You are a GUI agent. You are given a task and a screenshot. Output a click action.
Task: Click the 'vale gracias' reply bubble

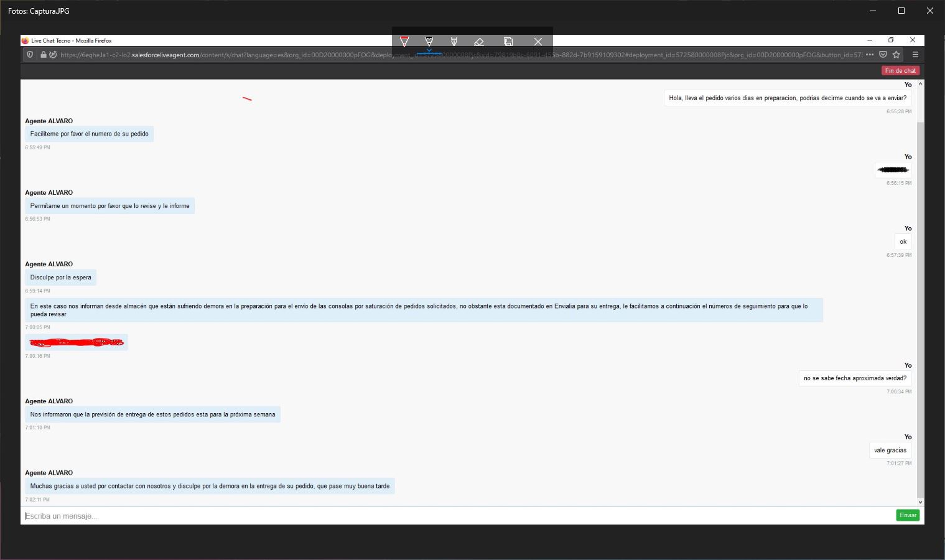890,450
